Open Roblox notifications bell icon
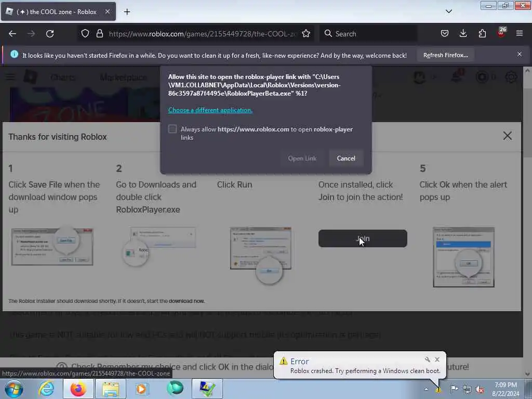Image resolution: width=532 pixels, height=399 pixels. 457,77
